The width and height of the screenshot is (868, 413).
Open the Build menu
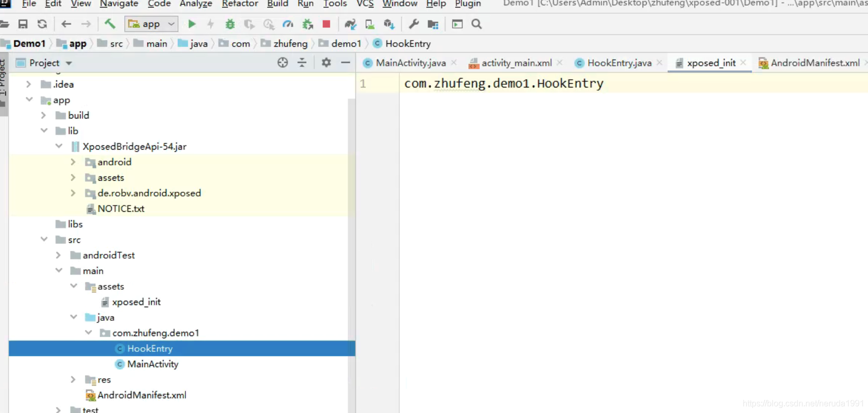278,4
